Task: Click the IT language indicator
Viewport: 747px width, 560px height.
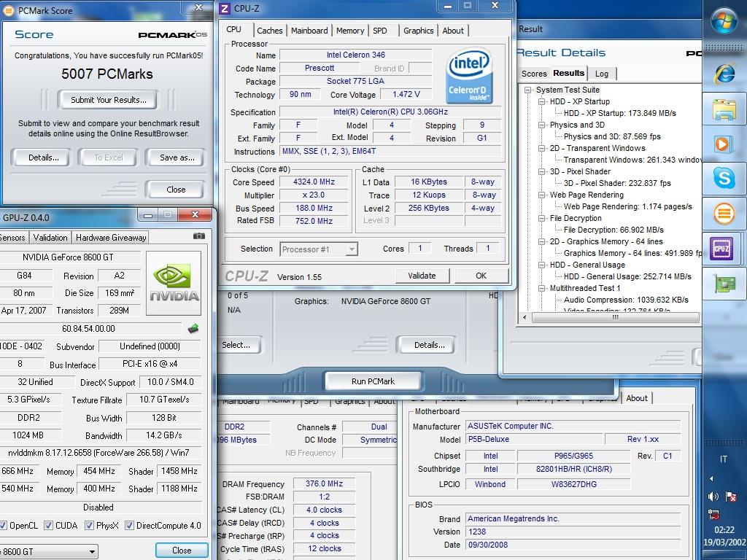Action: [x=723, y=459]
